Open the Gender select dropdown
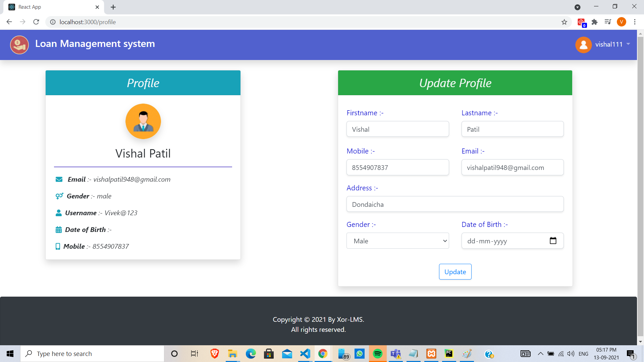 point(397,241)
